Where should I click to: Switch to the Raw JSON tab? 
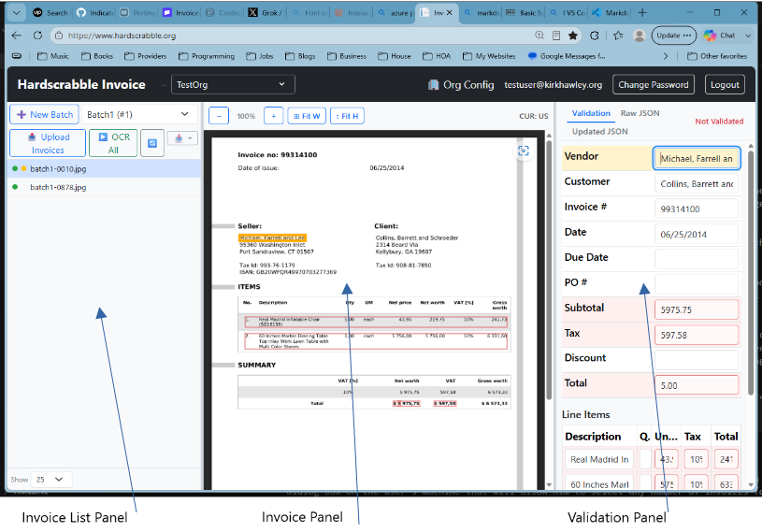click(x=640, y=113)
